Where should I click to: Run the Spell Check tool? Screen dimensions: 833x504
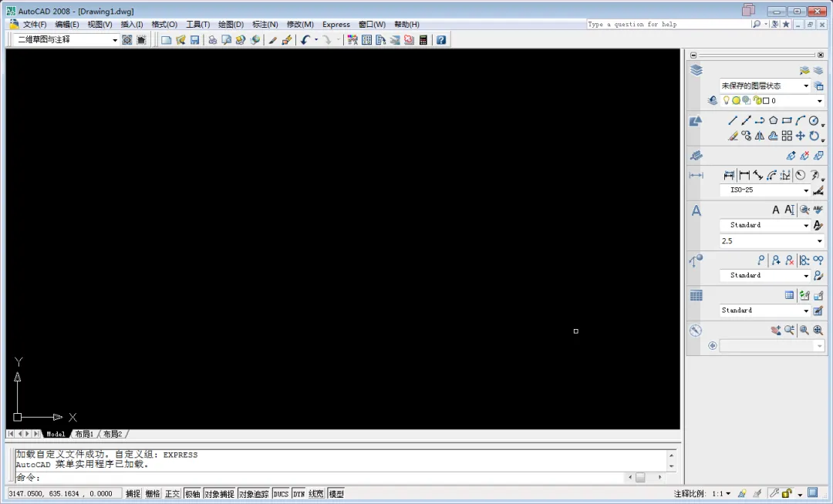pos(818,210)
